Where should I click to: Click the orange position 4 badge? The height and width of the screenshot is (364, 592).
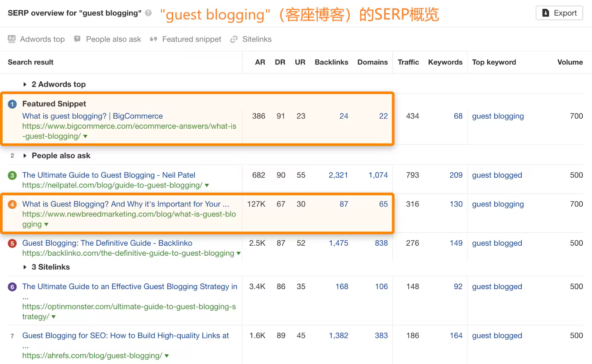[12, 204]
